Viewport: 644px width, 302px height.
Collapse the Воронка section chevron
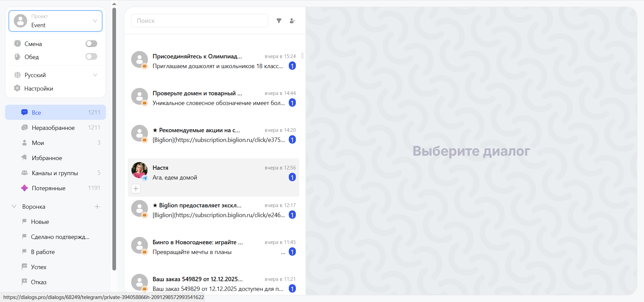(14, 206)
